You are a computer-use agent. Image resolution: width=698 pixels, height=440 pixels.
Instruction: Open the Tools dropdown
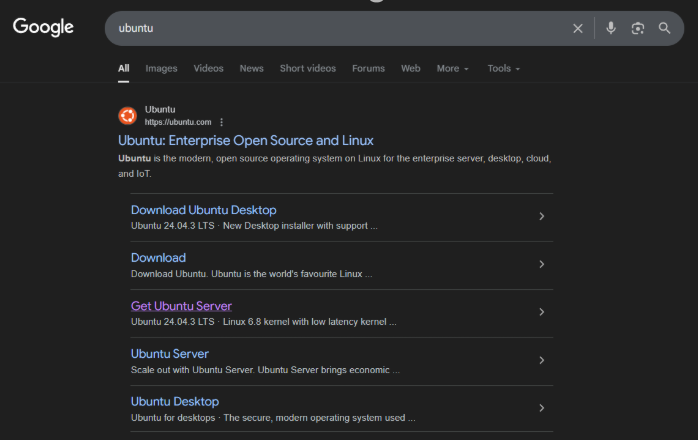point(503,69)
